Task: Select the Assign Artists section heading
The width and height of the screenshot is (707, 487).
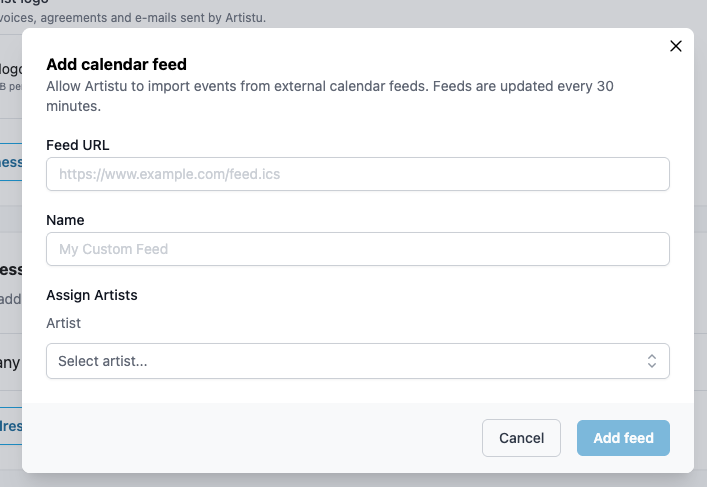Action: [92, 295]
